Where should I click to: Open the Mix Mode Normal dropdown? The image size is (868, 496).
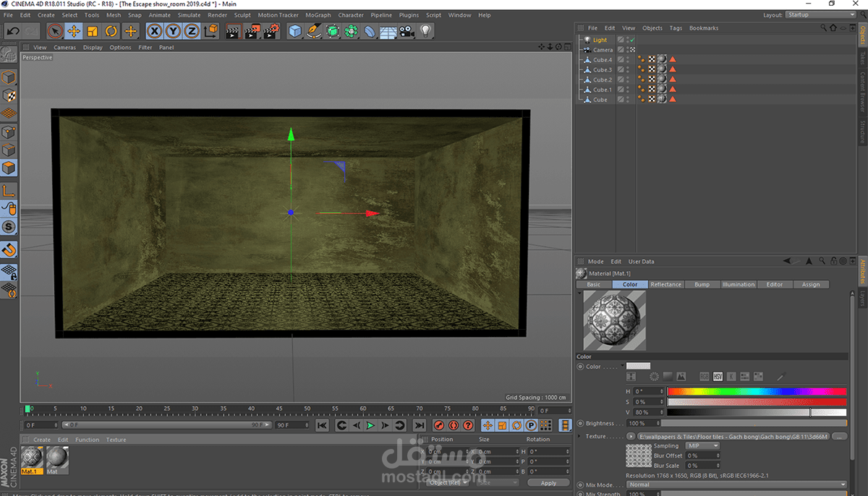tap(736, 484)
